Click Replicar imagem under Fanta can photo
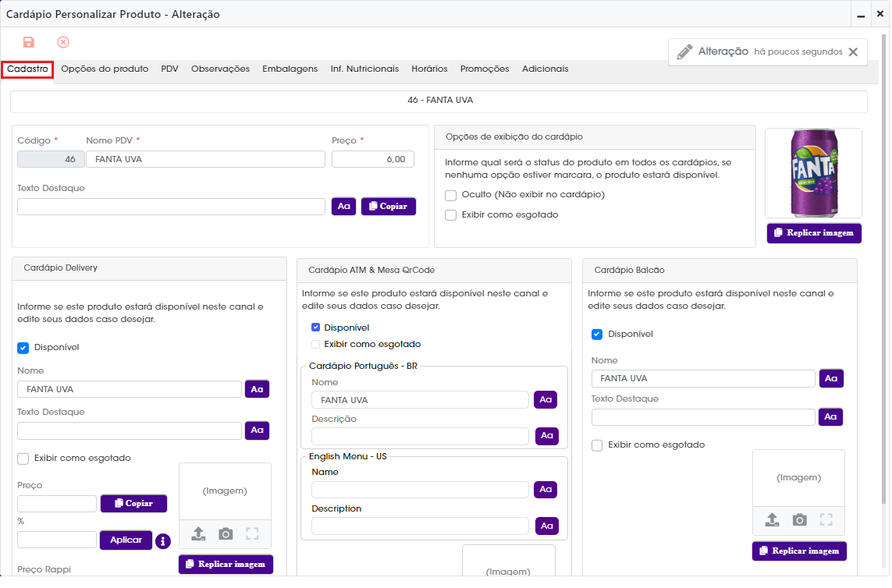Image resolution: width=892 pixels, height=588 pixels. [x=814, y=233]
